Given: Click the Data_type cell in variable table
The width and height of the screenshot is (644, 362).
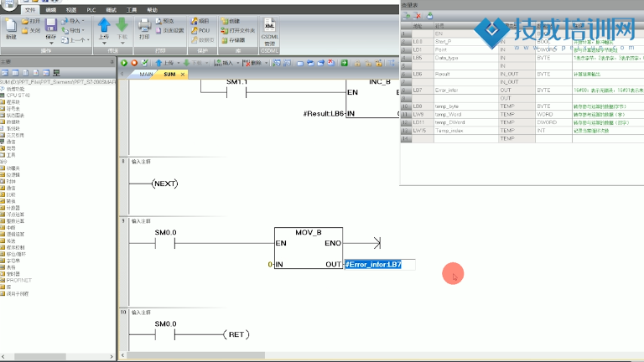Looking at the screenshot, I should click(x=465, y=58).
